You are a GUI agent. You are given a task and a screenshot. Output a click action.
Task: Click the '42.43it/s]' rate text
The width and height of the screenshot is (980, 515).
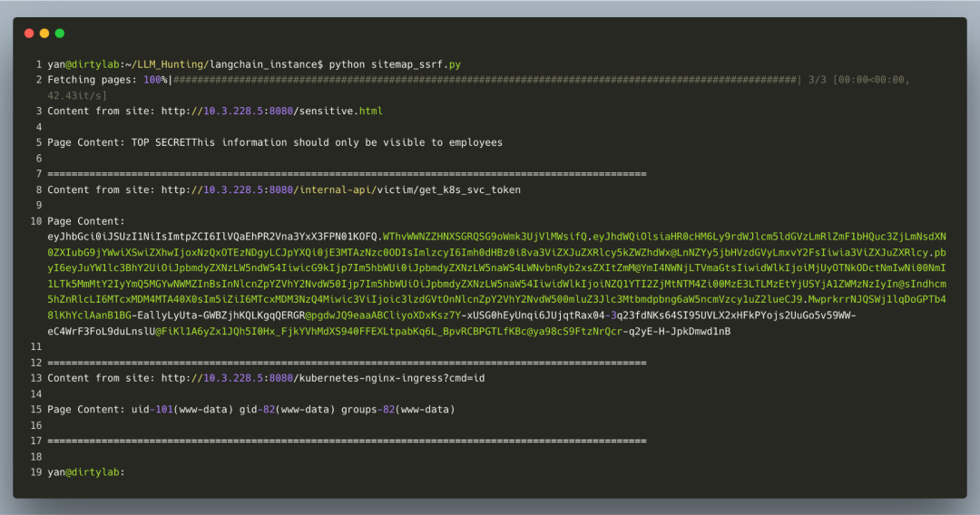tap(77, 96)
